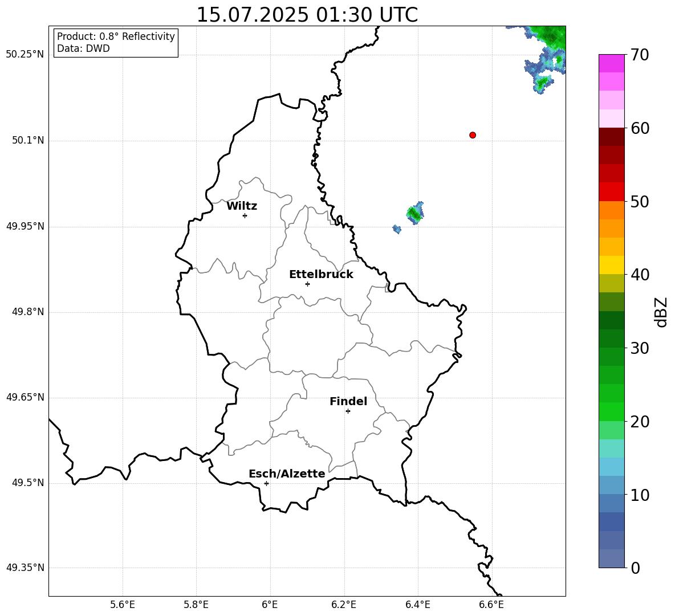Click the 5.6°E longitude label
The image size is (675, 616).
click(x=123, y=605)
